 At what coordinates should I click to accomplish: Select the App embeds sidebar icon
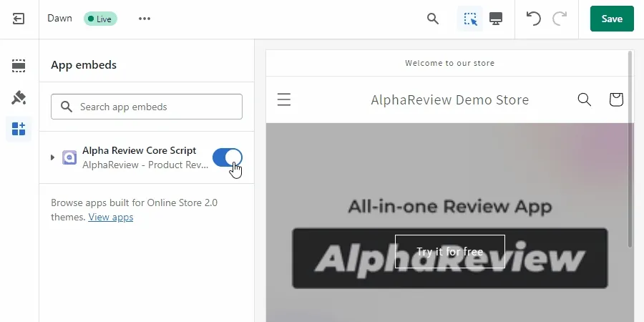tap(19, 129)
